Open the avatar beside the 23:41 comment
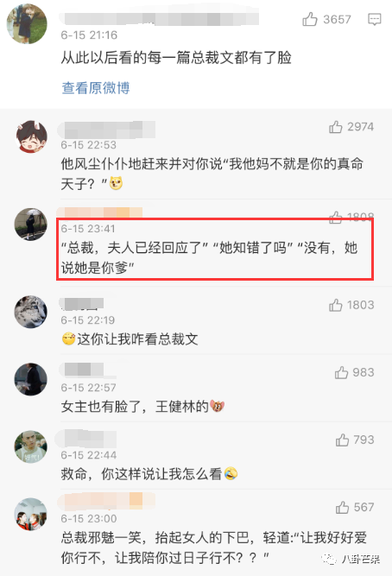 pyautogui.click(x=31, y=224)
